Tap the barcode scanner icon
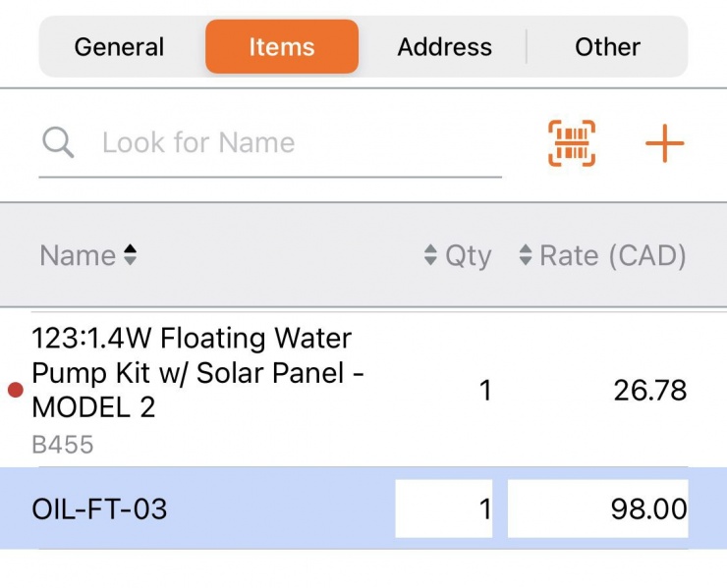This screenshot has height=588, width=727. pos(571,143)
